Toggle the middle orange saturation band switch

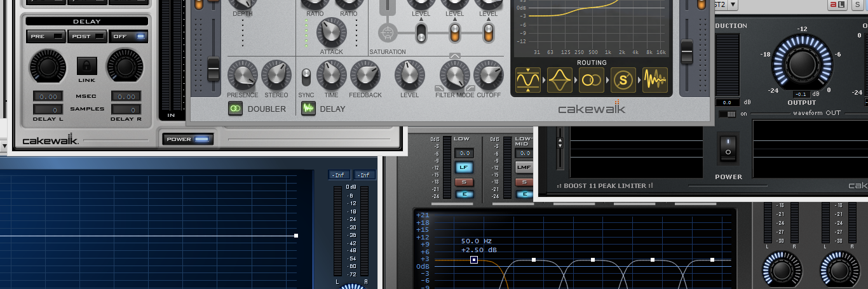coord(454,32)
